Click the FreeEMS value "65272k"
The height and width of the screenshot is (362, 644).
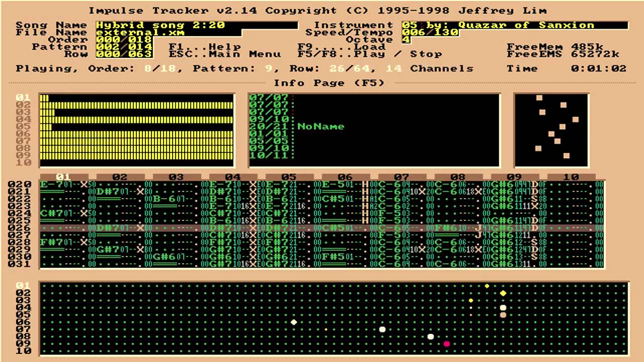coord(595,54)
